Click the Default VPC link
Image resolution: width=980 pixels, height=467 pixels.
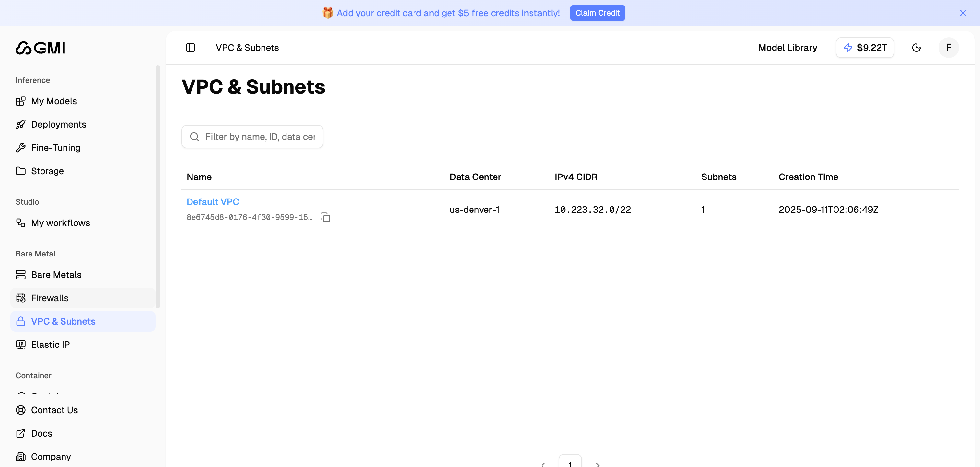(213, 202)
